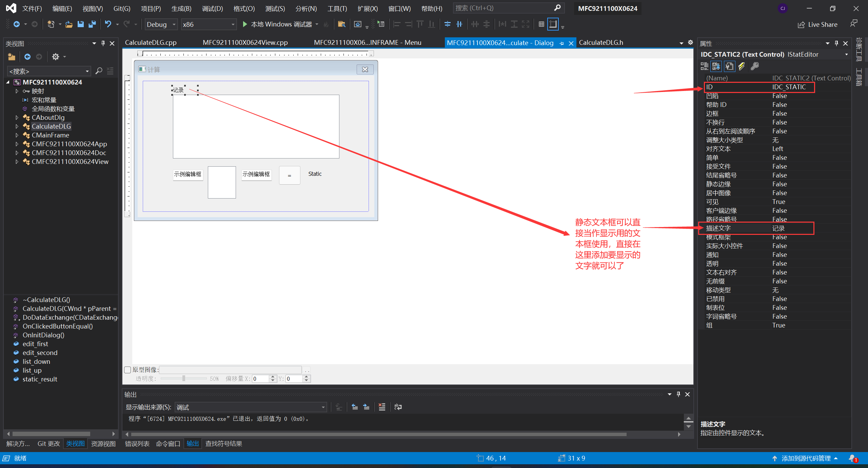Toggle the prototype image checkbox

coord(128,370)
